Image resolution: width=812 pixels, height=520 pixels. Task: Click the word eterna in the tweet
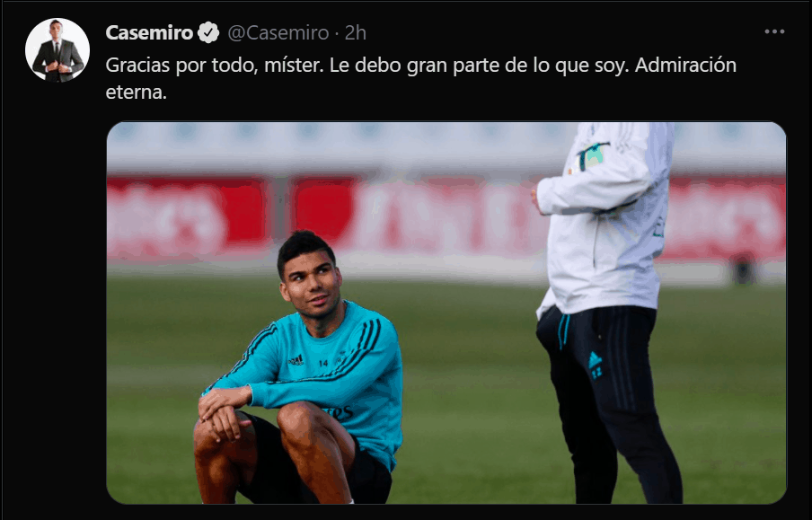[x=137, y=93]
